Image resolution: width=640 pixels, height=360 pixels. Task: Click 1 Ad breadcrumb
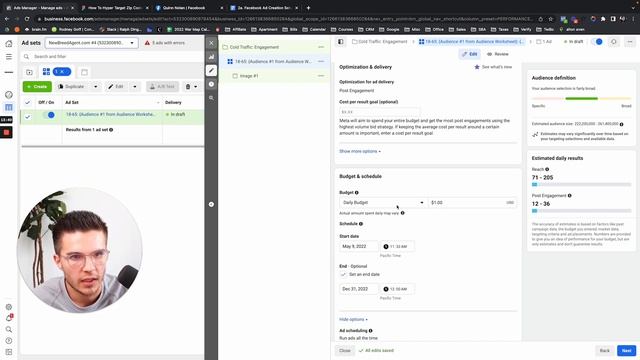tap(544, 42)
